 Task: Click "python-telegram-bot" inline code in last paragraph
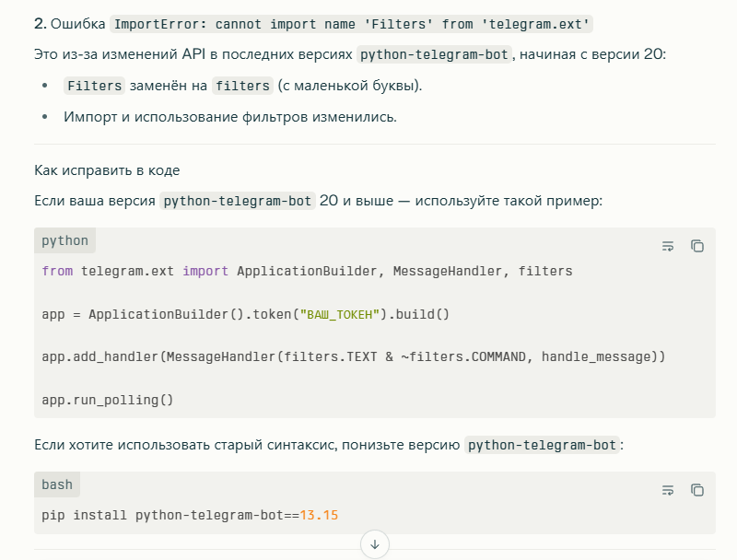tap(542, 445)
